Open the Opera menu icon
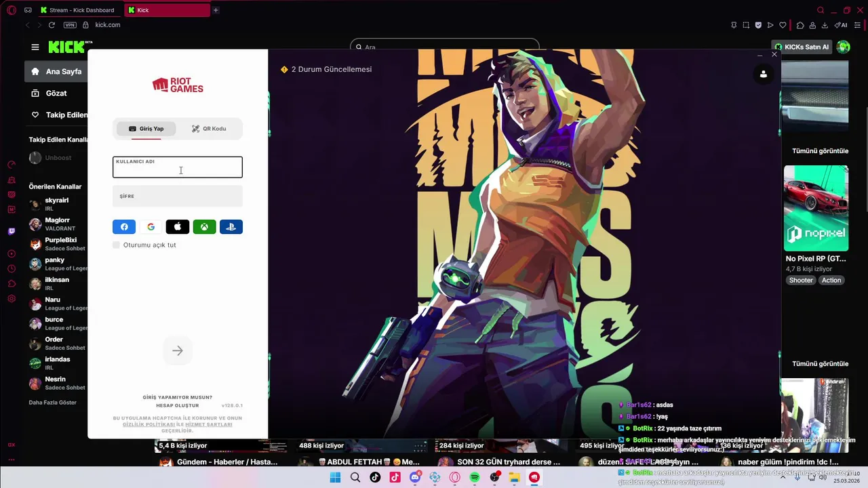This screenshot has width=868, height=488. (x=12, y=10)
